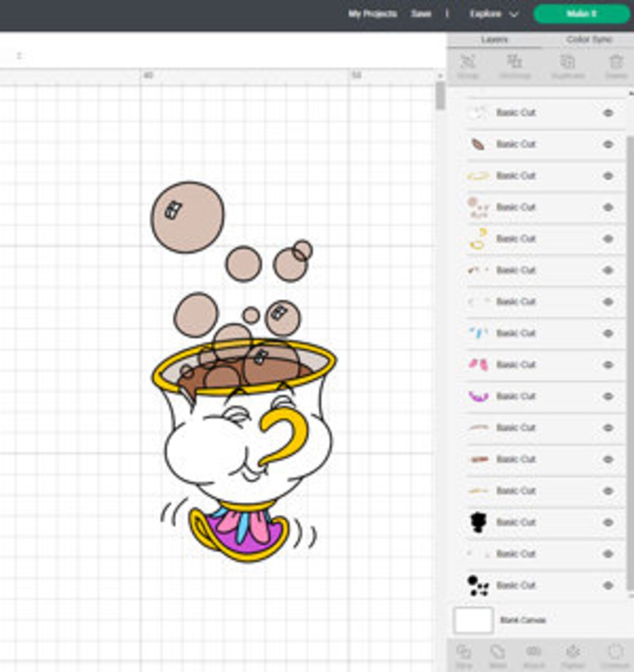Open the Explore dropdown menu

(x=492, y=14)
